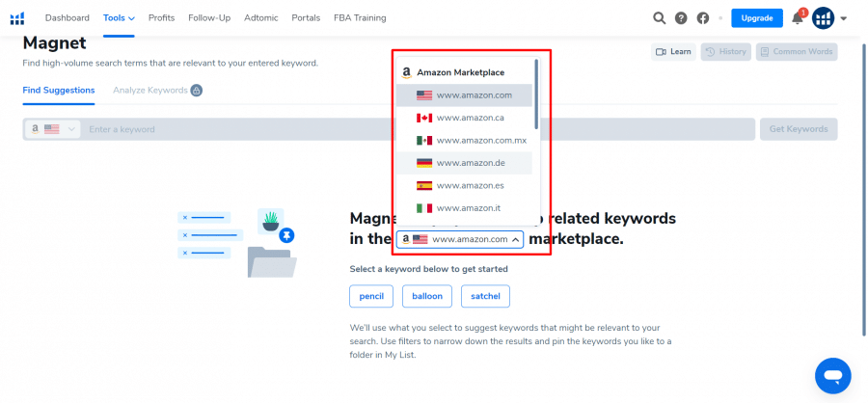868x403 pixels.
Task: Click Get Keywords button
Action: point(799,129)
